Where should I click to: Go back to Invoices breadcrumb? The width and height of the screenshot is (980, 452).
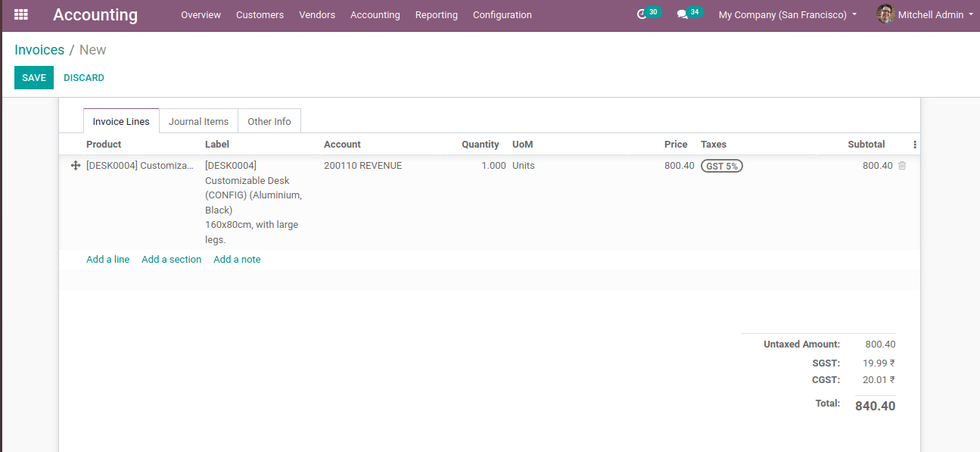point(39,50)
